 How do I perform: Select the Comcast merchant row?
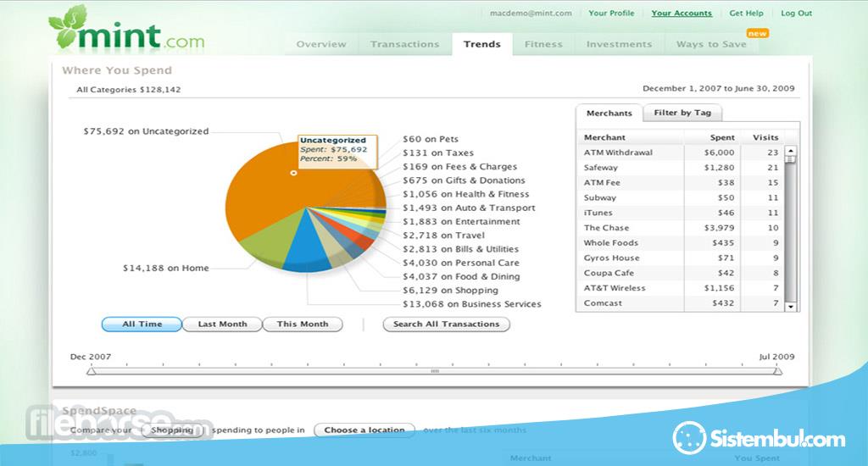click(681, 303)
